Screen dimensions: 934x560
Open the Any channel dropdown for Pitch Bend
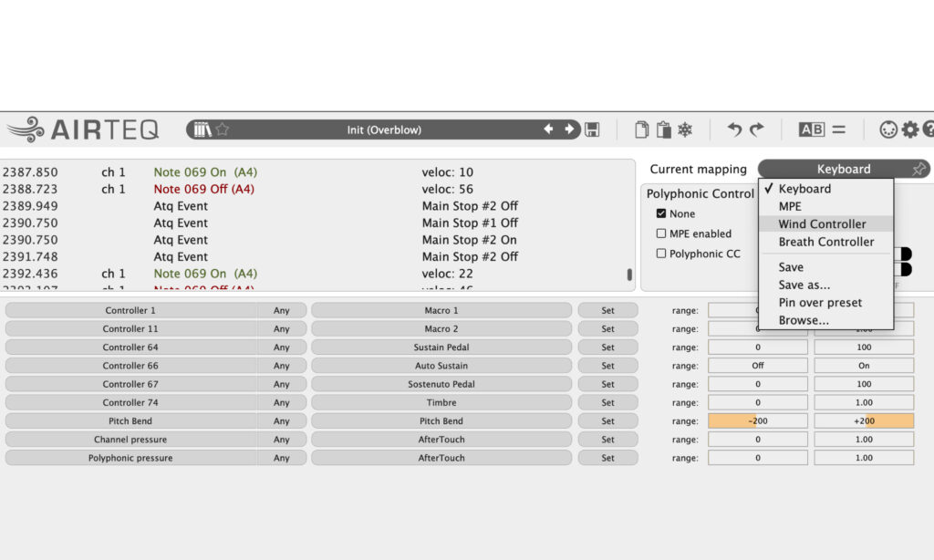[282, 421]
